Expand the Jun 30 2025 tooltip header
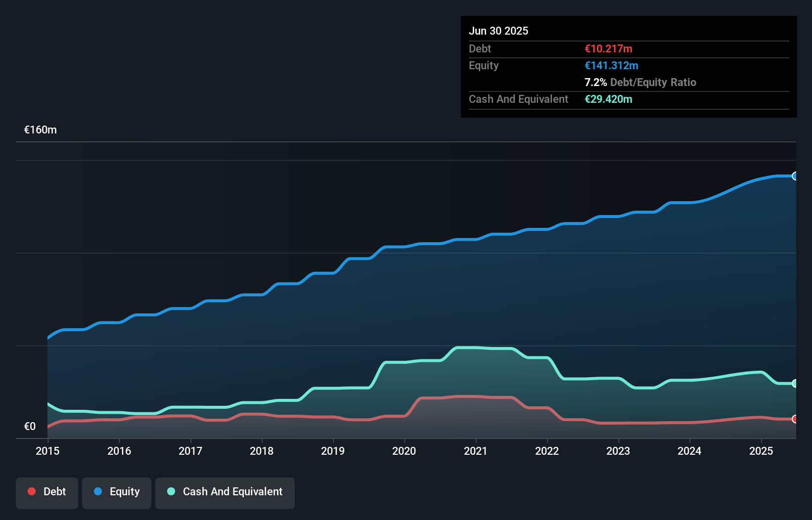Image resolution: width=812 pixels, height=520 pixels. (498, 31)
